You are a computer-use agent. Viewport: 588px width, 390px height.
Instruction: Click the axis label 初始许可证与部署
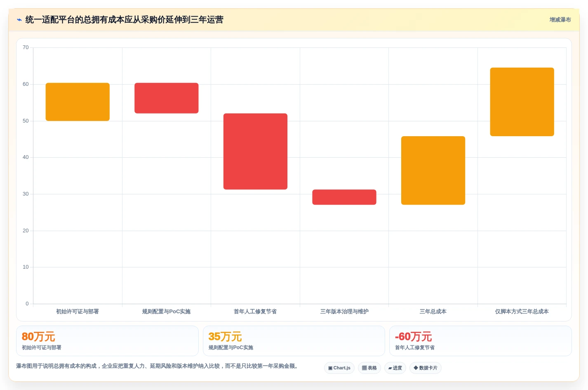pos(78,312)
